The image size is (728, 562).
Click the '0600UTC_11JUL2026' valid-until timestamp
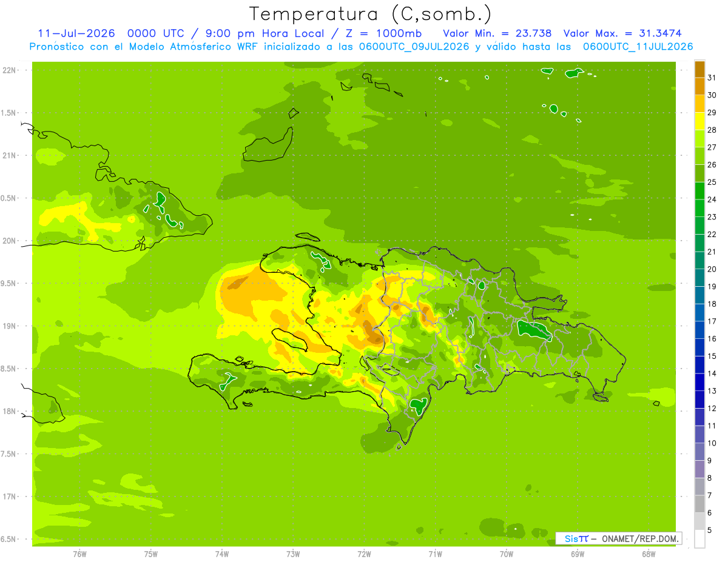coord(638,47)
